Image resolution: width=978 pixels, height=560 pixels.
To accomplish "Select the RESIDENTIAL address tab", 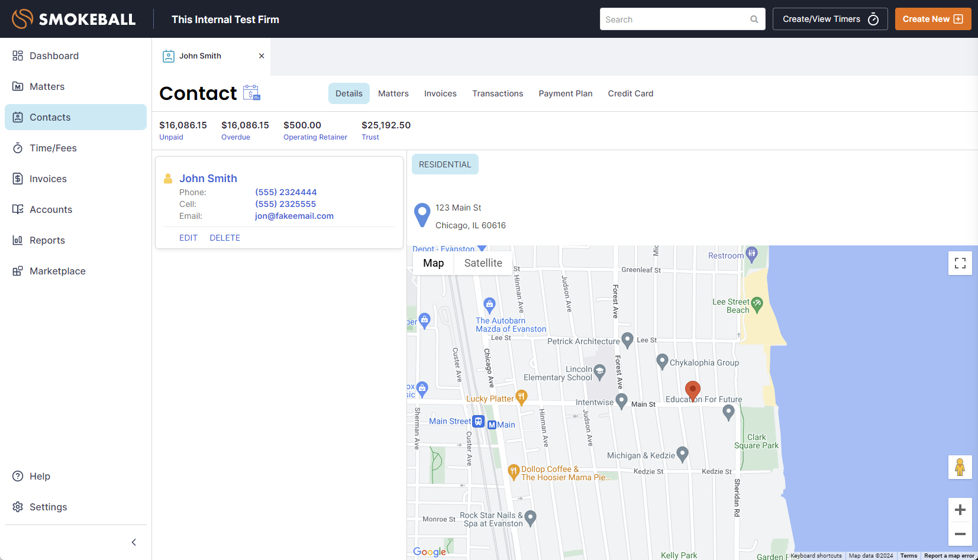I will pyautogui.click(x=445, y=164).
